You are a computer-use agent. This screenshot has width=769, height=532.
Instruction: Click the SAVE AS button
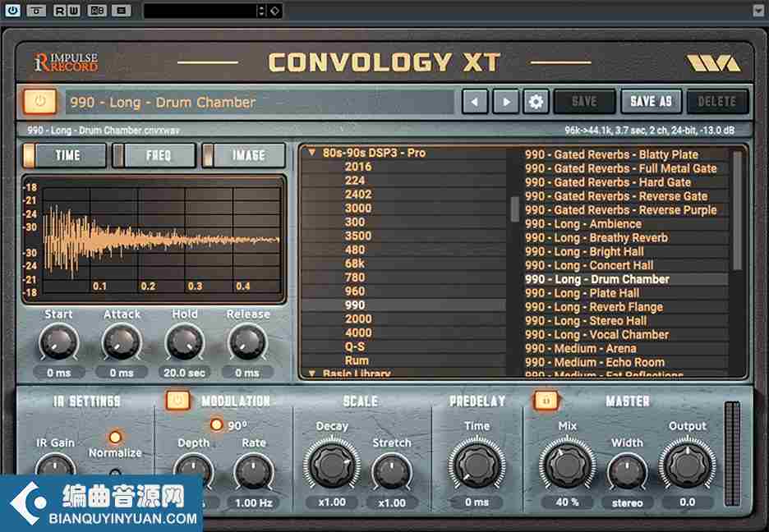[x=651, y=102]
